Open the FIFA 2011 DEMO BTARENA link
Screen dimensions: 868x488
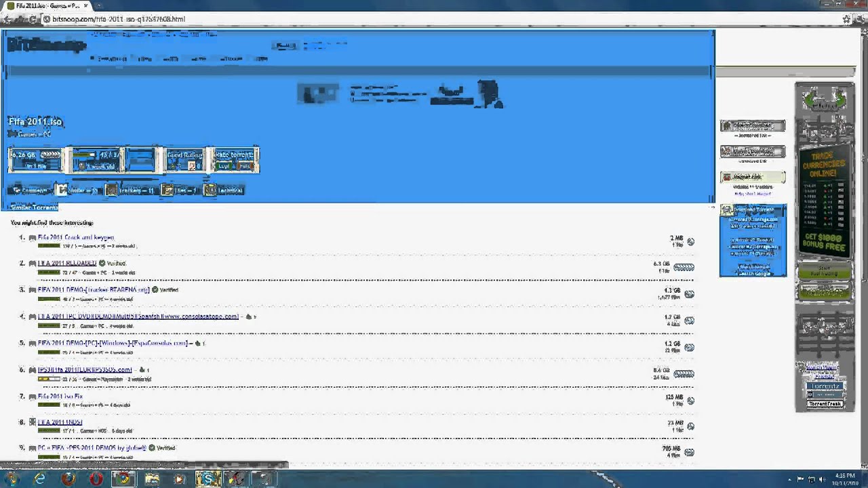[x=94, y=289]
